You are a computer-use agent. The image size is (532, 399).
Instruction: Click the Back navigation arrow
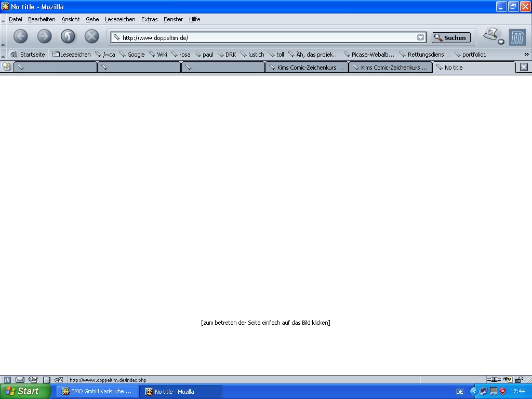[x=21, y=36]
